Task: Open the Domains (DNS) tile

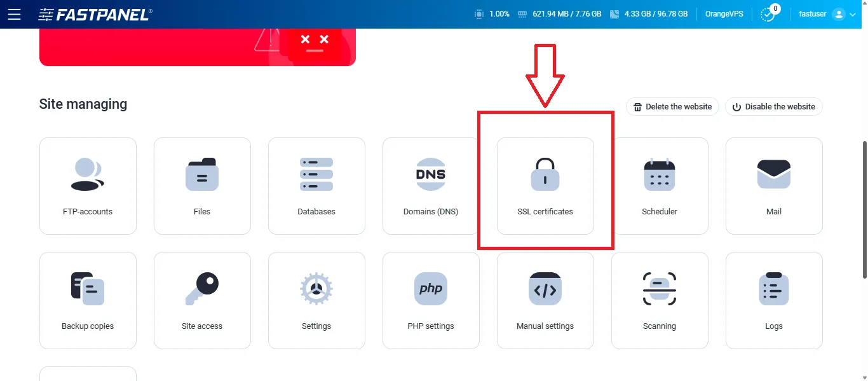Action: (x=431, y=184)
